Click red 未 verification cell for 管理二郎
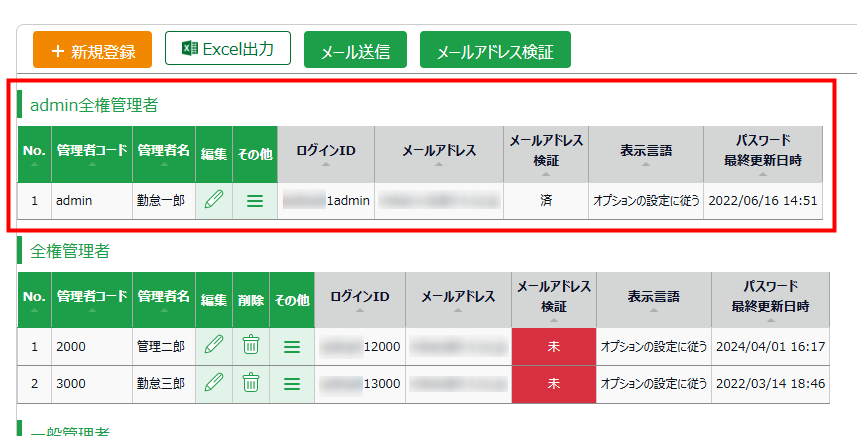The image size is (857, 436). pos(553,346)
